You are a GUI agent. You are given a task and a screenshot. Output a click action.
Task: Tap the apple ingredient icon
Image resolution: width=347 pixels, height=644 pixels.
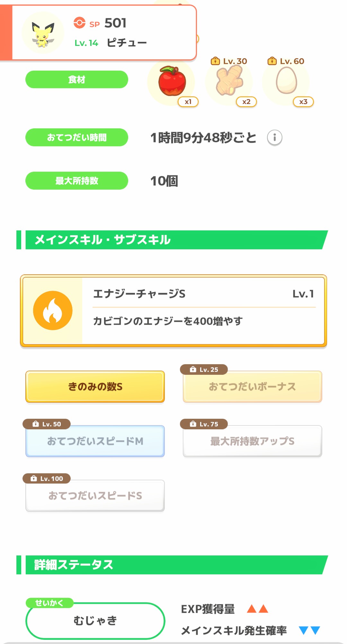click(172, 82)
